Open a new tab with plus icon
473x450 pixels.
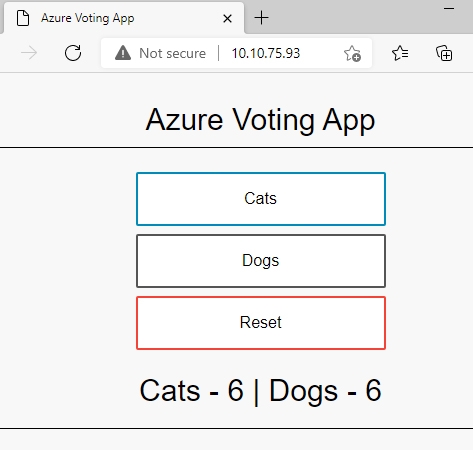tap(261, 18)
